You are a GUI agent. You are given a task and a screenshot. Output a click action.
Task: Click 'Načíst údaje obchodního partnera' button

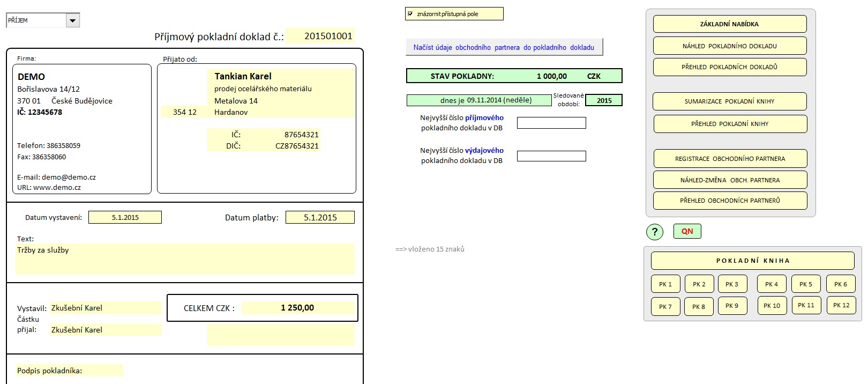point(504,47)
